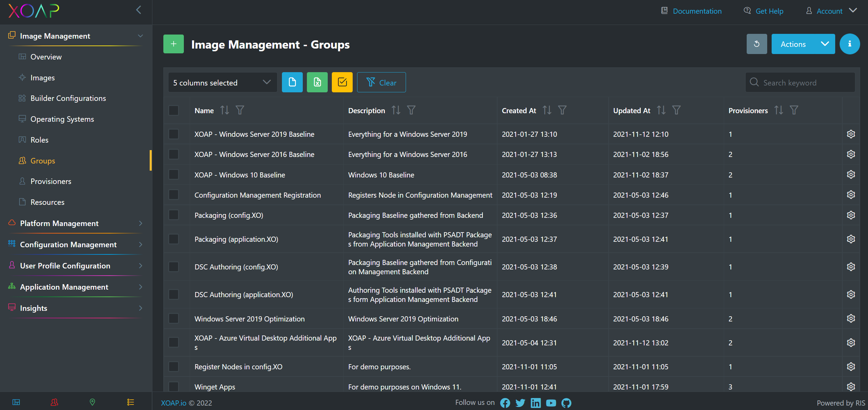This screenshot has height=410, width=868.
Task: Check the Packaging (application.XO) row
Action: [174, 239]
